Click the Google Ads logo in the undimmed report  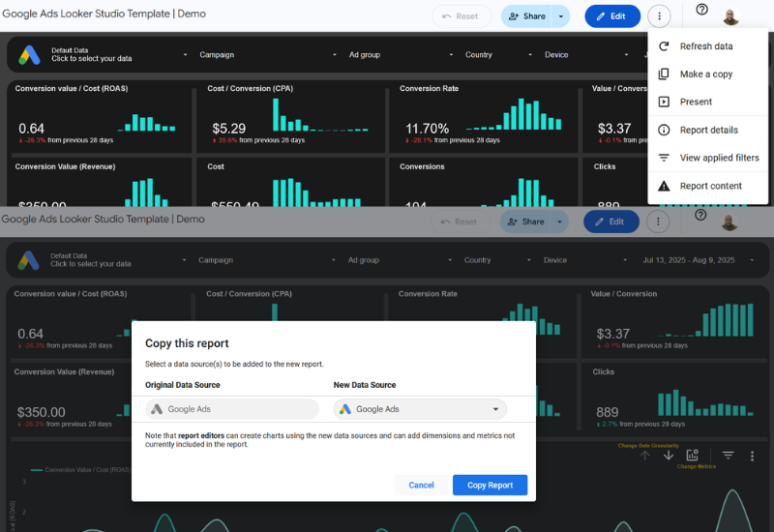tap(29, 55)
